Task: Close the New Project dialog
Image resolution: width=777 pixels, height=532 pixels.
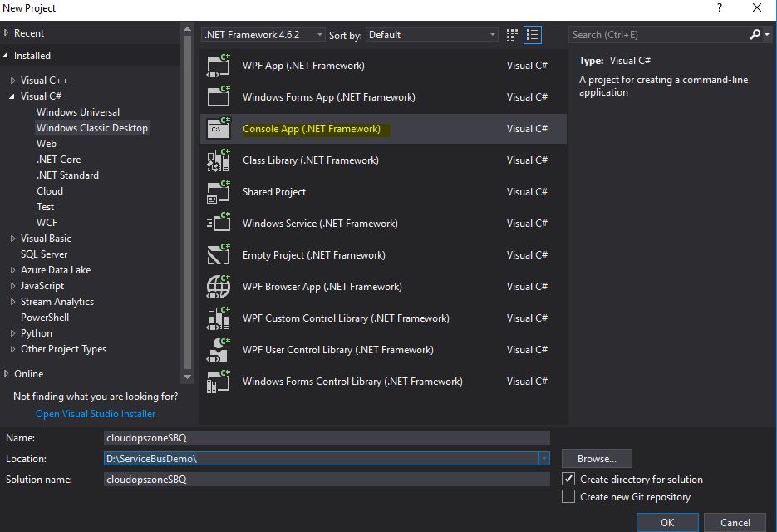Action: pyautogui.click(x=757, y=8)
